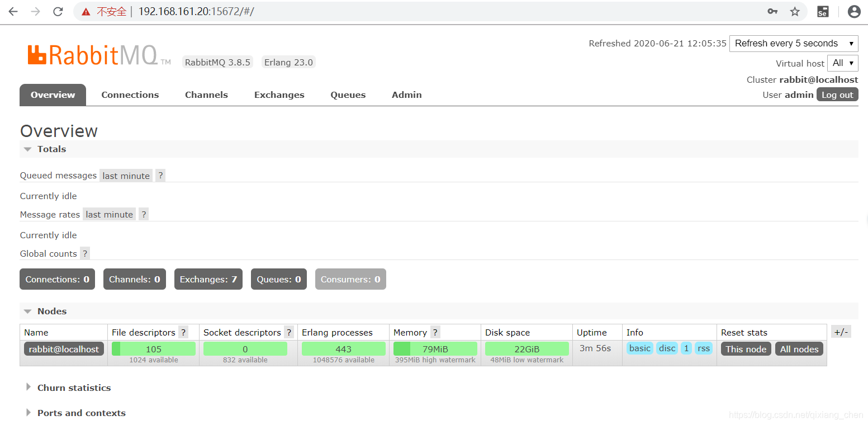Open the Selenium extension icon
The width and height of the screenshot is (868, 425).
tap(823, 12)
